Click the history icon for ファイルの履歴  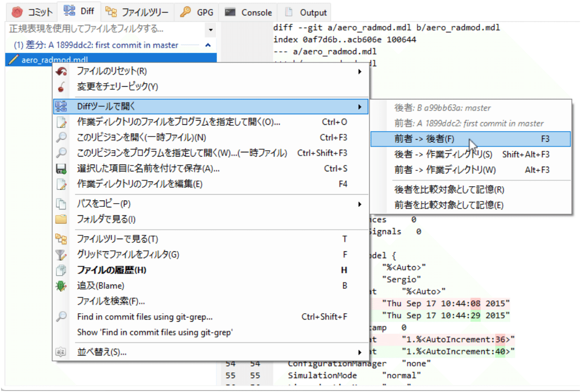tap(61, 270)
